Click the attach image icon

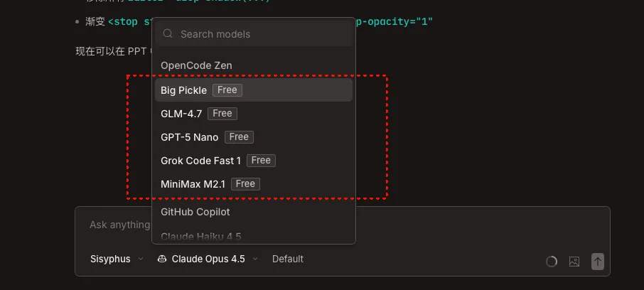point(574,262)
